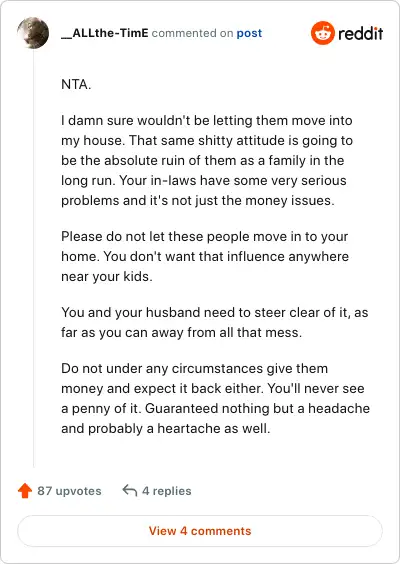Screen dimensions: 400x564
Task: Click the Reddit Snoo logo icon
Action: pyautogui.click(x=323, y=33)
